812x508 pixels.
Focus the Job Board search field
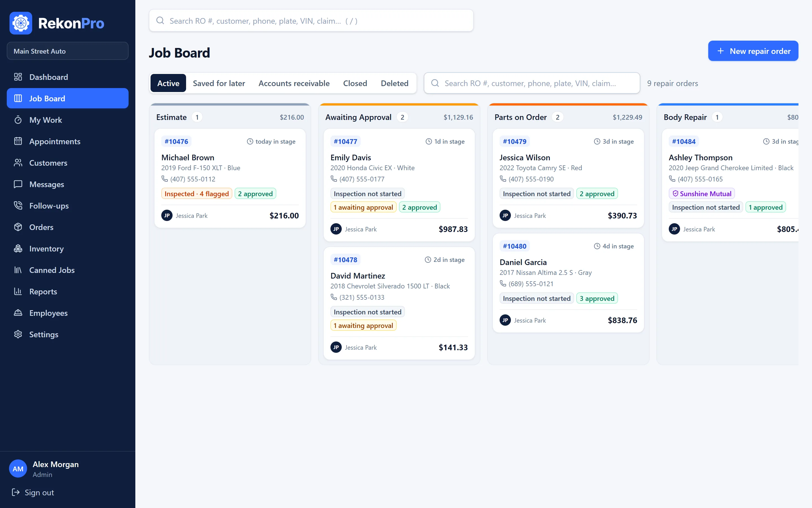coord(532,83)
